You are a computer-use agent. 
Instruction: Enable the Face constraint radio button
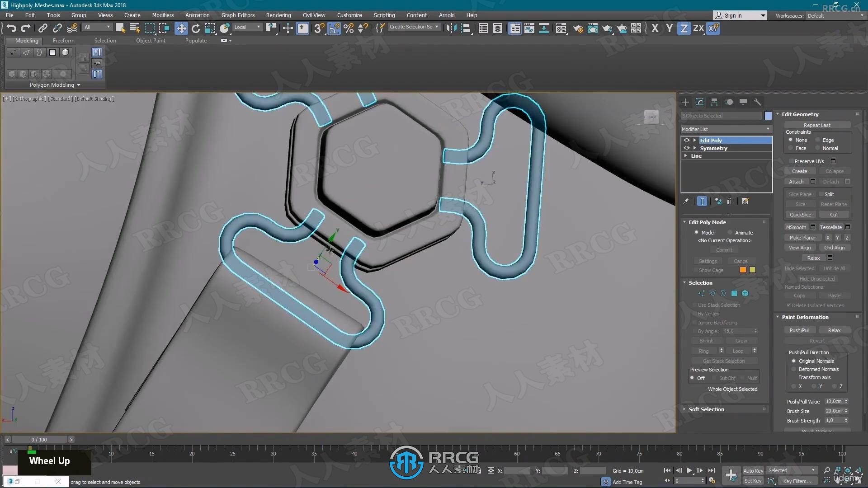789,148
